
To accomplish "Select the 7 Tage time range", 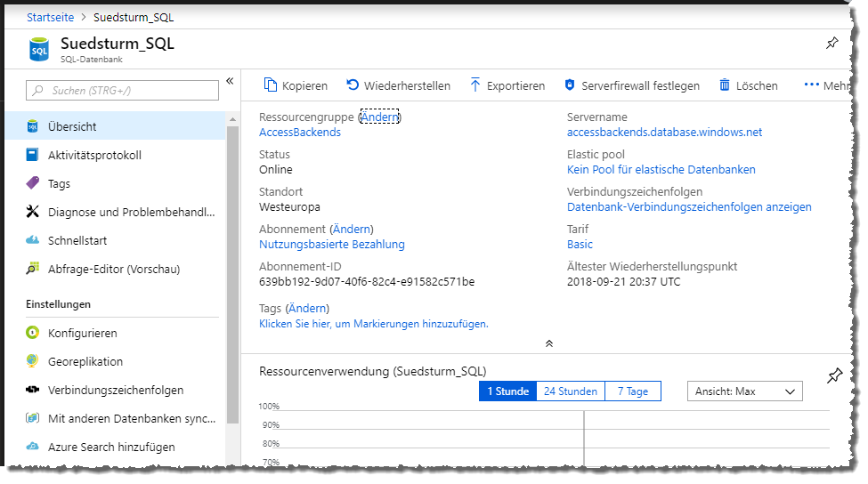I will tap(633, 391).
